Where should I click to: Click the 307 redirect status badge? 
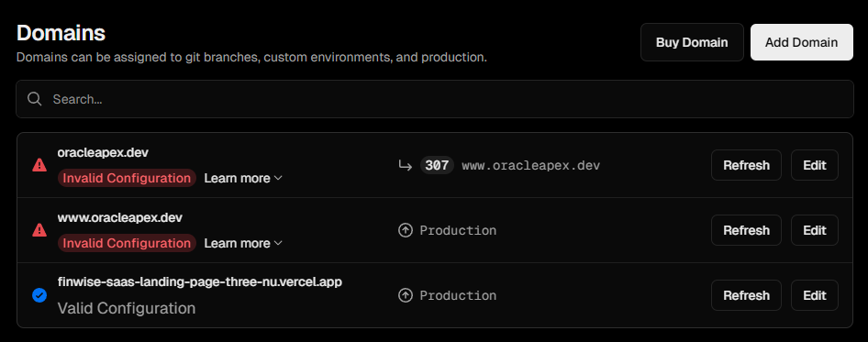point(437,165)
